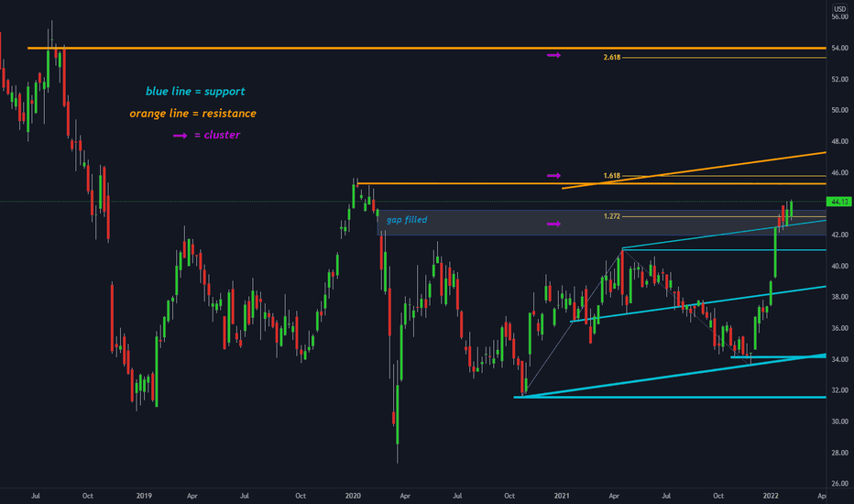The height and width of the screenshot is (504, 854).
Task: Click the 36.00 price axis label
Action: click(x=839, y=328)
